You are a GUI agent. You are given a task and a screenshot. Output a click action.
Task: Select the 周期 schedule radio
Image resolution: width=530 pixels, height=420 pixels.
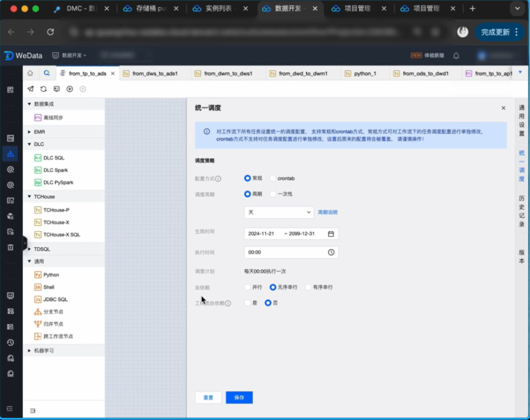pyautogui.click(x=247, y=194)
